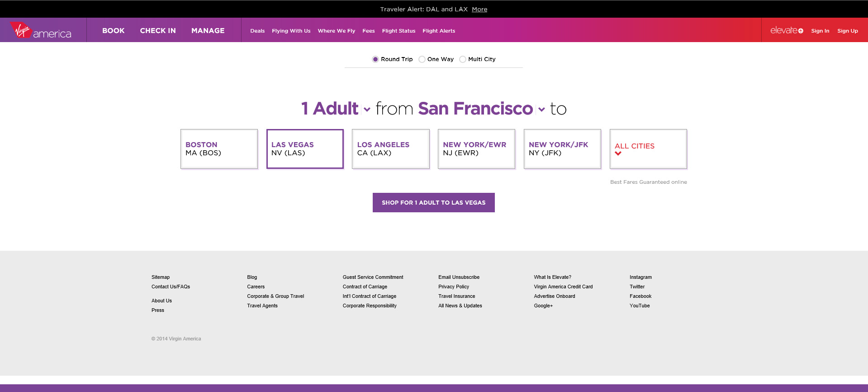868x392 pixels.
Task: Open Guest Service Commitment link
Action: 373,277
